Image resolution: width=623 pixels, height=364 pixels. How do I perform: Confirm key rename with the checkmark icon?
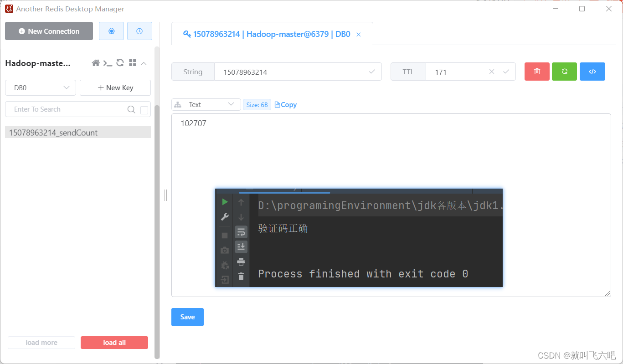[x=372, y=72]
